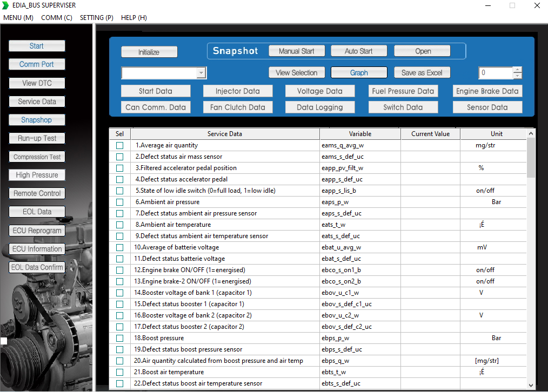Select the Snapshop sidebar button
The width and height of the screenshot is (548, 392).
click(x=37, y=120)
